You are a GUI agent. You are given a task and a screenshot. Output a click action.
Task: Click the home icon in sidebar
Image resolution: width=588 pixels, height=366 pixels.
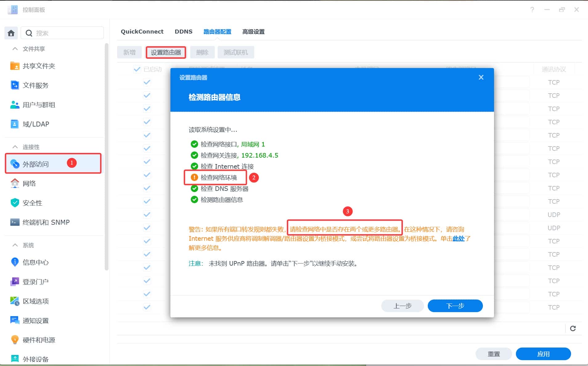pyautogui.click(x=11, y=33)
